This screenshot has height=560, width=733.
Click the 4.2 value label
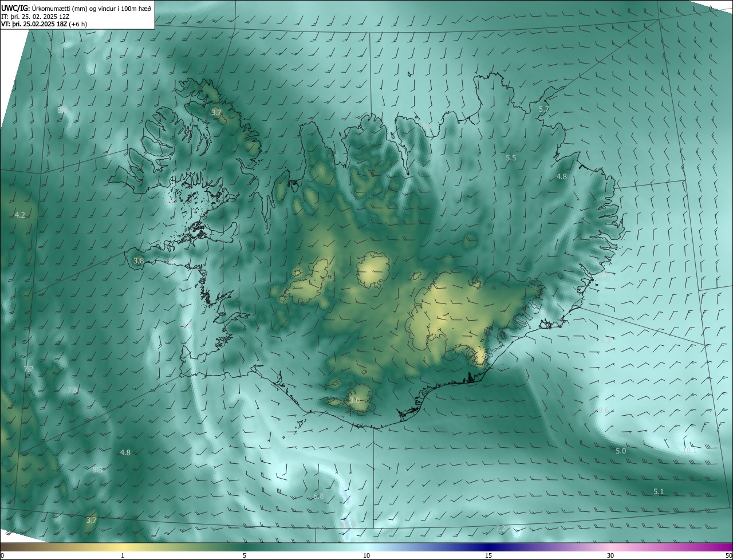pyautogui.click(x=19, y=215)
